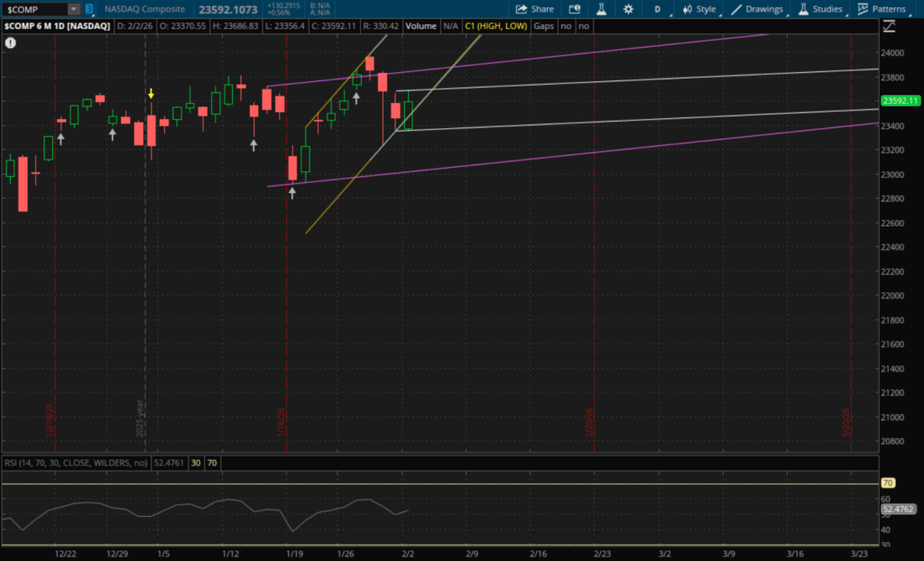The height and width of the screenshot is (561, 924).
Task: Open the calendar clock icon in toolbar
Action: pos(575,9)
